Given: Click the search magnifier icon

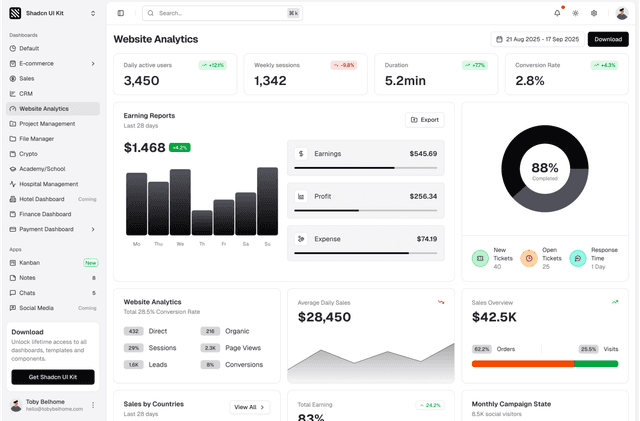Looking at the screenshot, I should pos(151,13).
